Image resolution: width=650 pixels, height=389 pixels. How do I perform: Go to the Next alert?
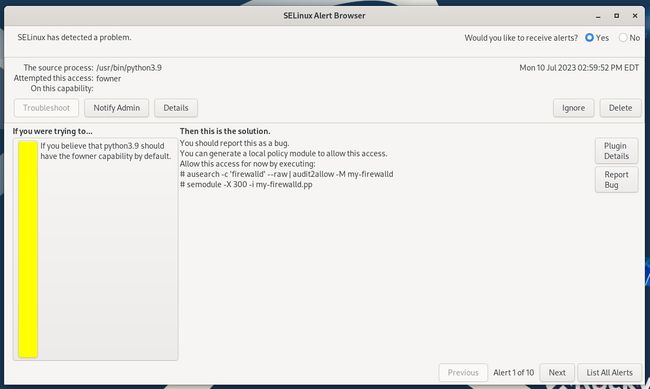point(557,372)
